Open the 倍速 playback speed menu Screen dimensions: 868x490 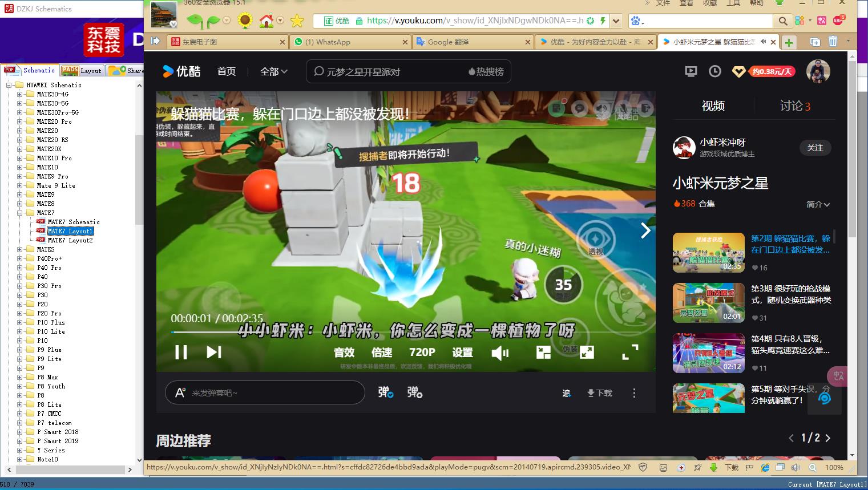coord(382,353)
